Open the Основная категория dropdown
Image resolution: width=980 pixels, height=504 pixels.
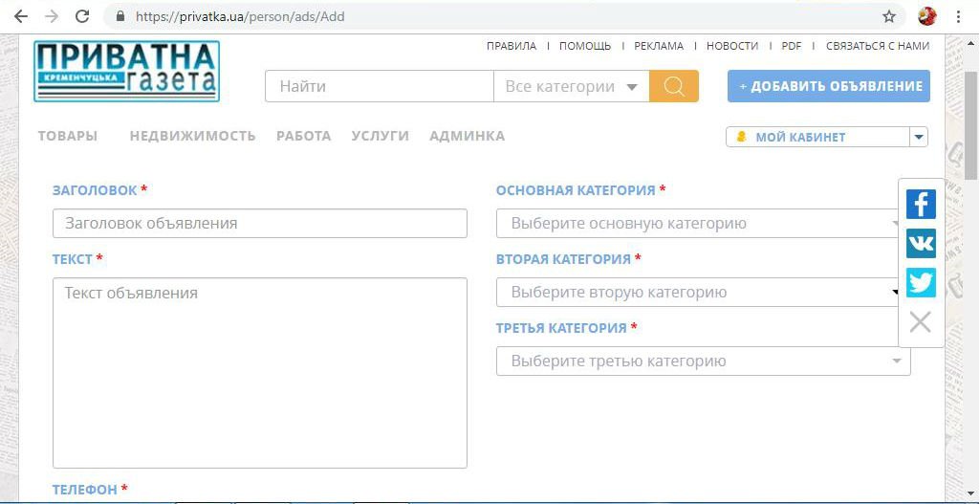click(x=703, y=224)
